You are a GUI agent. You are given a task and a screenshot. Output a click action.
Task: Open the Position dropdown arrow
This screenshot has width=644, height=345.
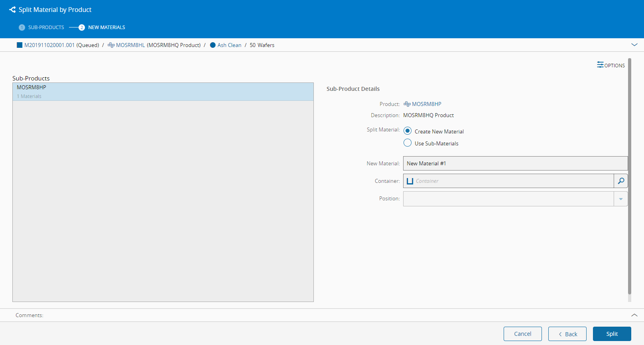621,199
